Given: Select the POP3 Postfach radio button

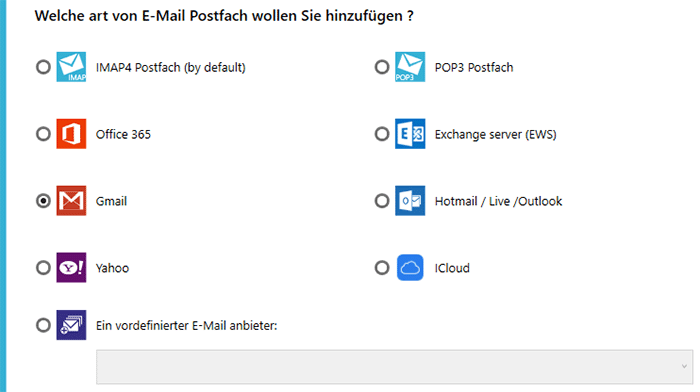Looking at the screenshot, I should coord(382,67).
